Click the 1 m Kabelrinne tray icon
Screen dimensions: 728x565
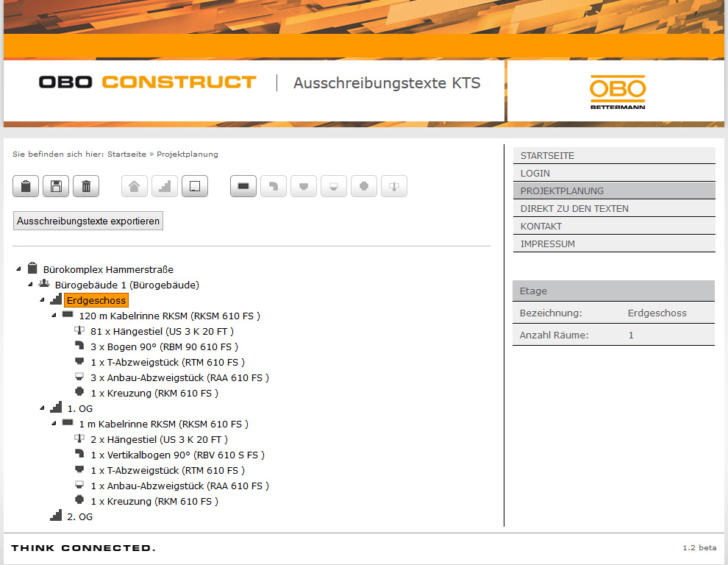[x=68, y=423]
